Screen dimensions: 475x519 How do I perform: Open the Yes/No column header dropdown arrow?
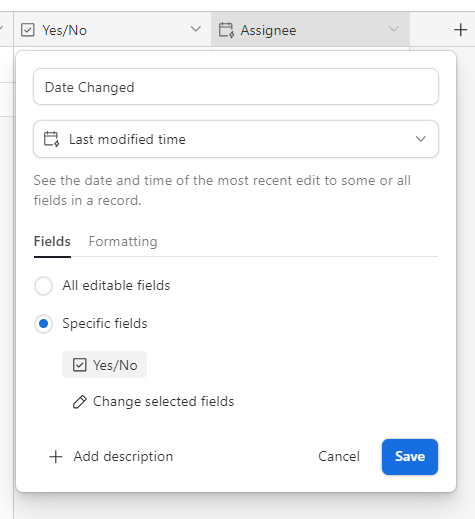coord(196,29)
